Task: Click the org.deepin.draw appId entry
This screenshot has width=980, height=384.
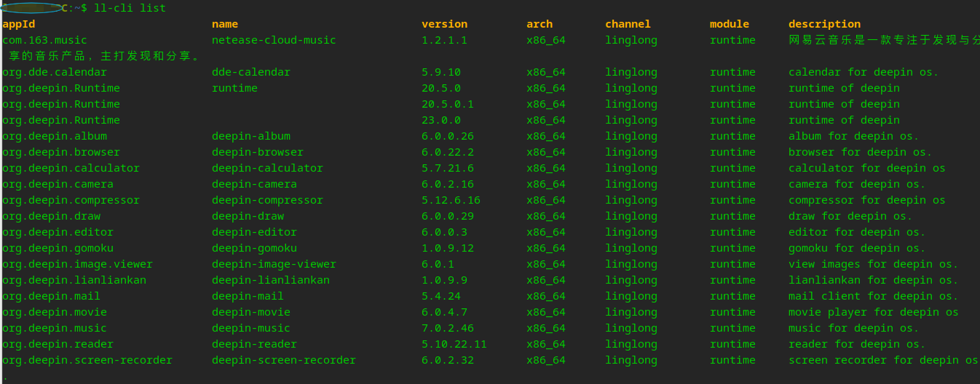Action: click(x=51, y=216)
